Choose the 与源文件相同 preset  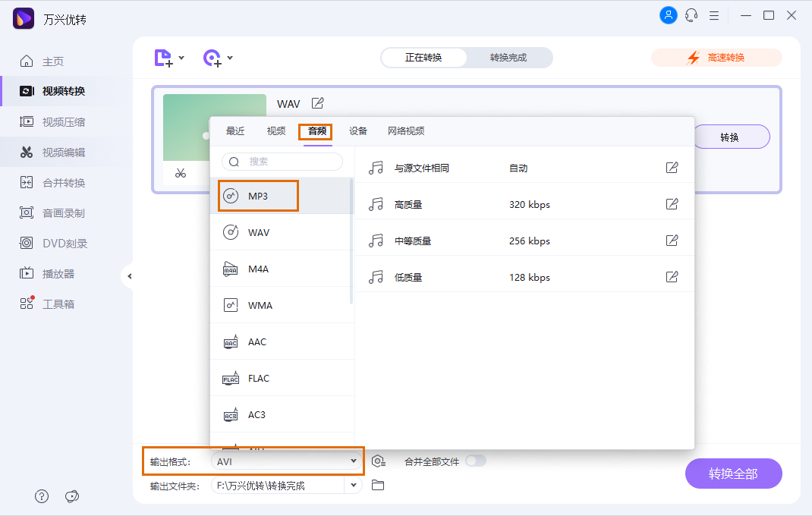point(524,168)
